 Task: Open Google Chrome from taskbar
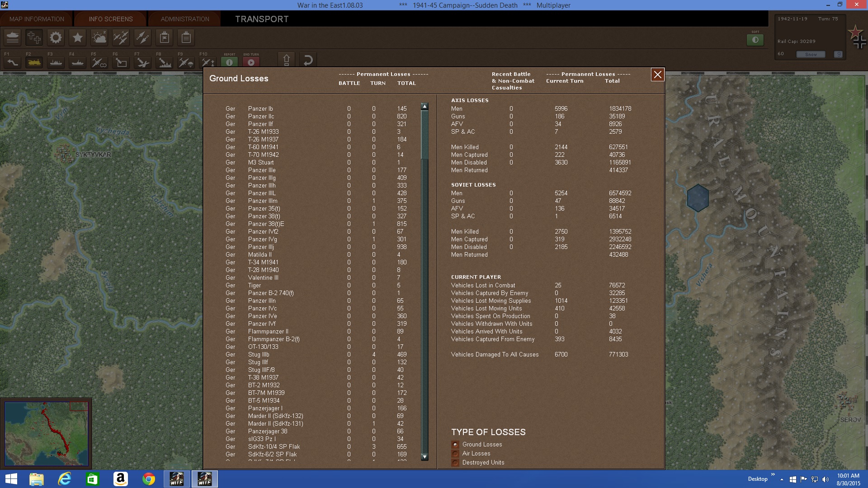coord(148,479)
